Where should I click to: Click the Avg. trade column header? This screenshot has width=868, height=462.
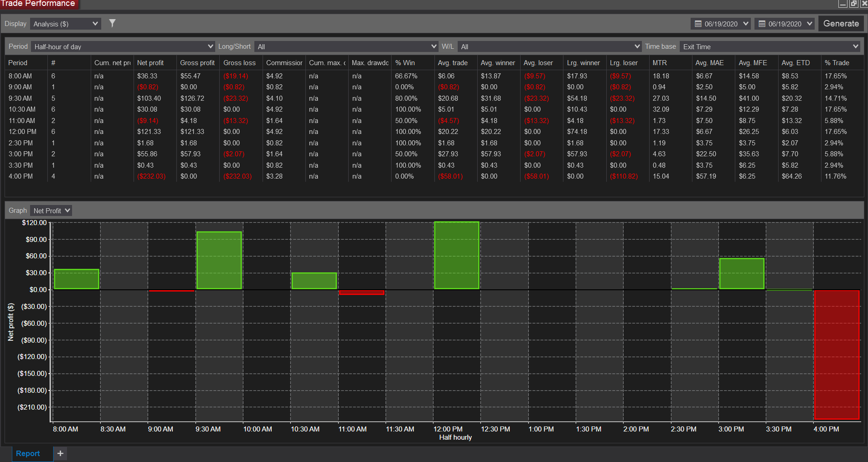455,63
